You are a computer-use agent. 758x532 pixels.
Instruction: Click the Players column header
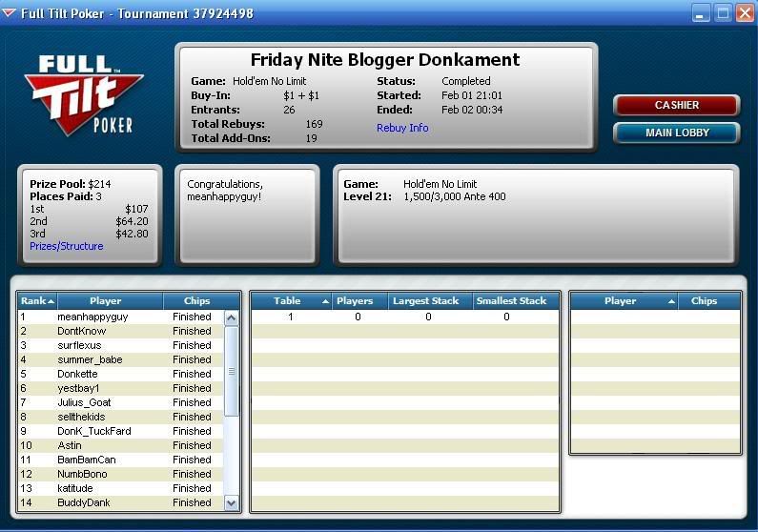click(355, 300)
